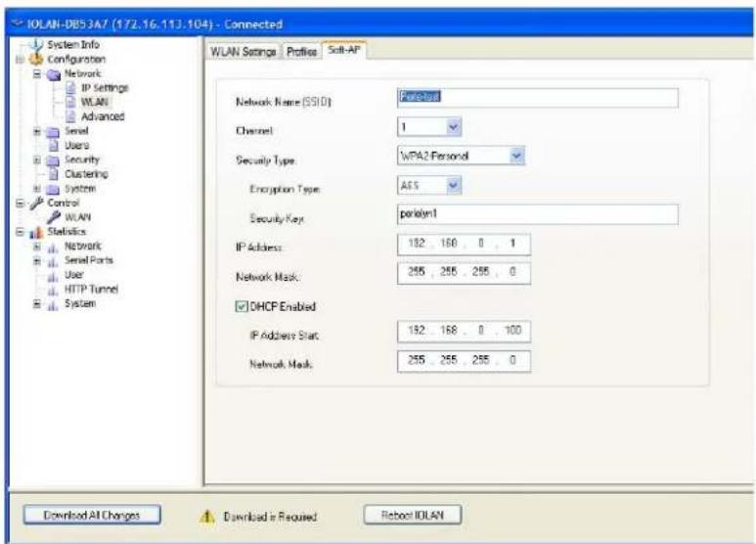Screen dimensions: 756x544
Task: Select Users in the tree
Action: (76, 145)
